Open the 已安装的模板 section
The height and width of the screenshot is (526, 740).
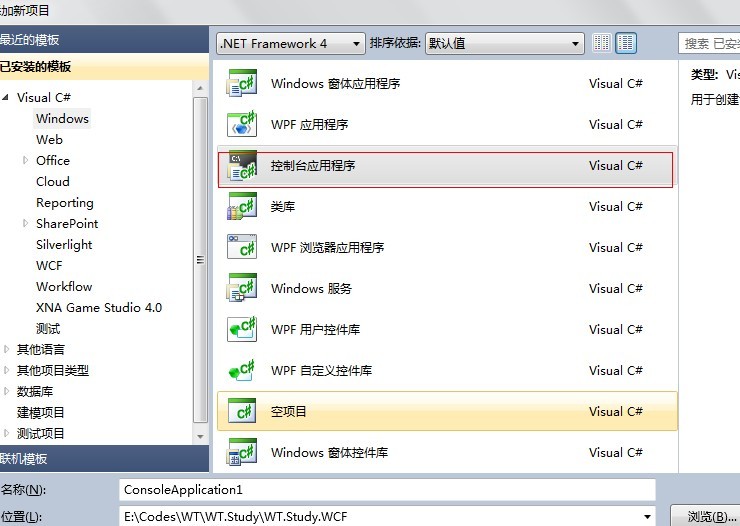[x=104, y=67]
